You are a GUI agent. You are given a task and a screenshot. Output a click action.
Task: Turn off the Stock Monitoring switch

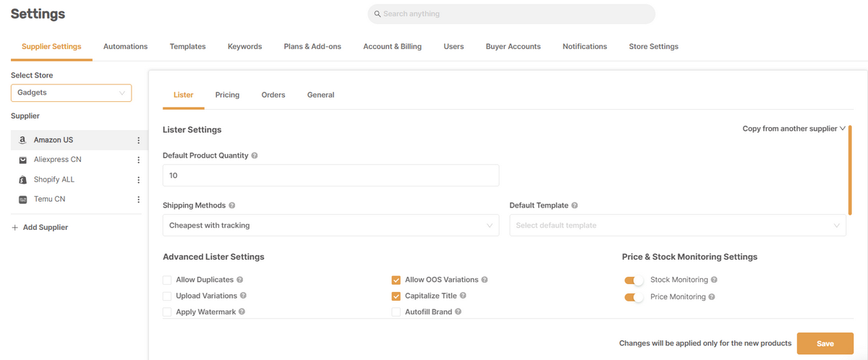tap(634, 280)
